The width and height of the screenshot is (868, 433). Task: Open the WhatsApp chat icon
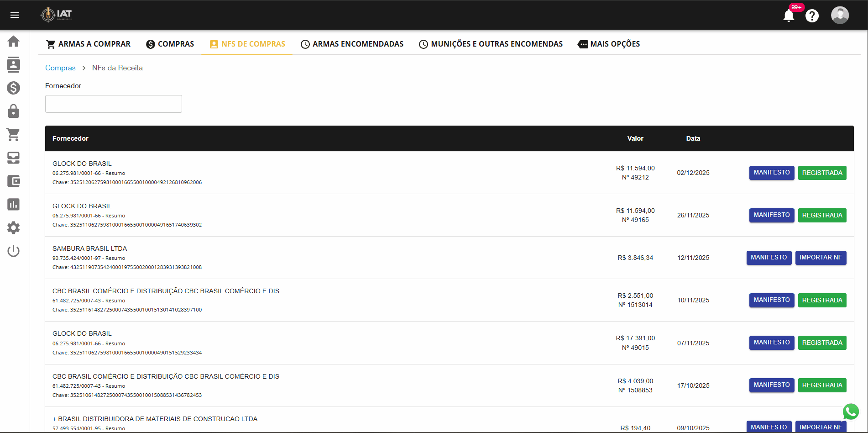point(851,412)
